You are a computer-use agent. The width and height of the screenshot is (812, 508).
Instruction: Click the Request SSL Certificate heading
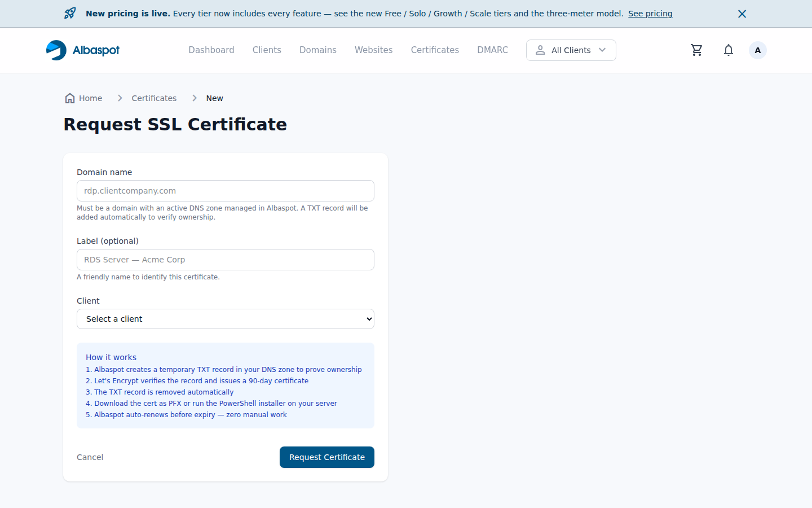point(175,124)
